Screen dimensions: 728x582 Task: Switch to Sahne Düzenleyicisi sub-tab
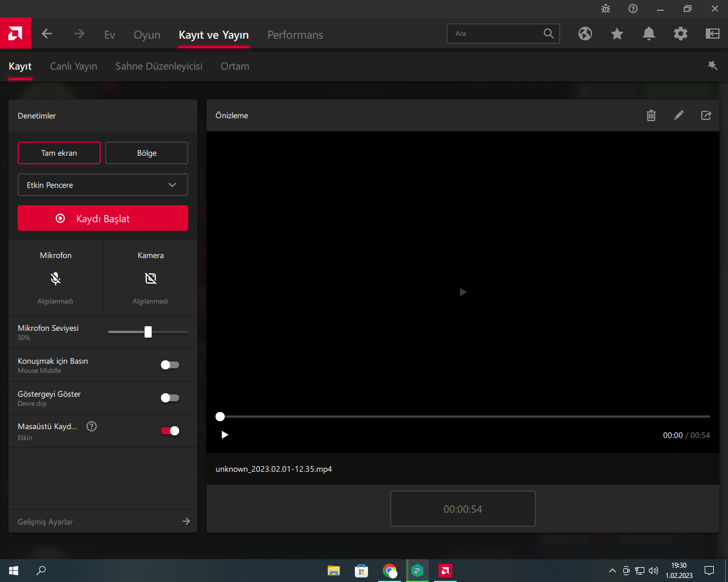(x=159, y=66)
